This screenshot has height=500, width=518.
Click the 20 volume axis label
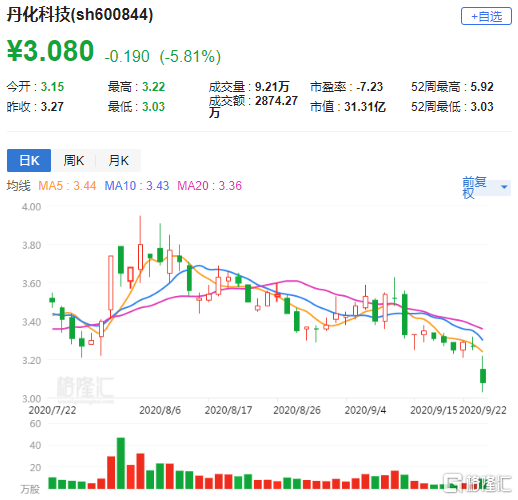(35, 468)
